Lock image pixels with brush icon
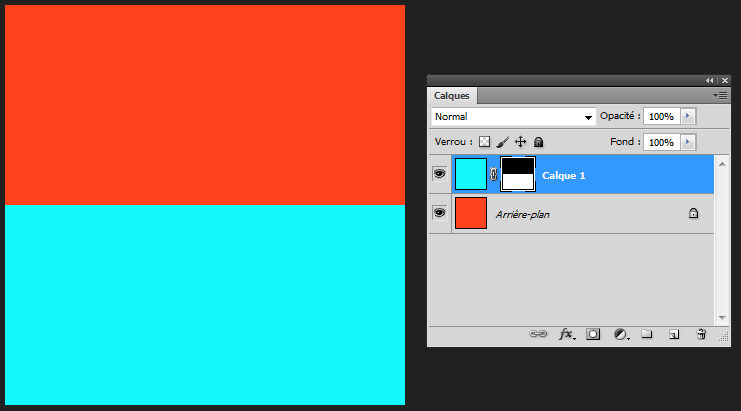 pyautogui.click(x=502, y=142)
